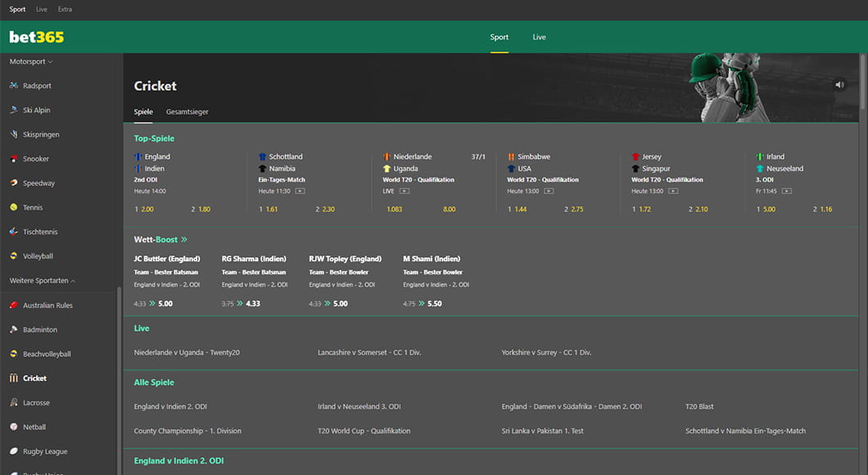Click the England v Indien 2. ODI section heading
This screenshot has width=868, height=475.
click(x=179, y=461)
